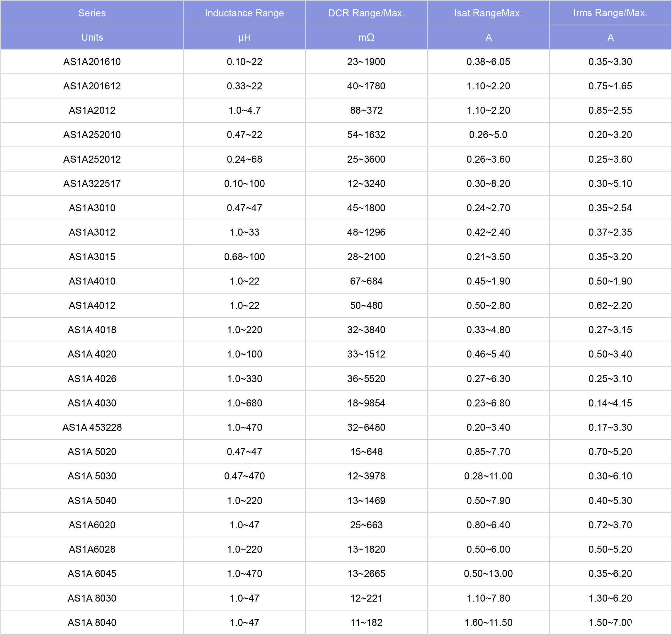
Task: Click the mΩ units cell
Action: coord(366,37)
